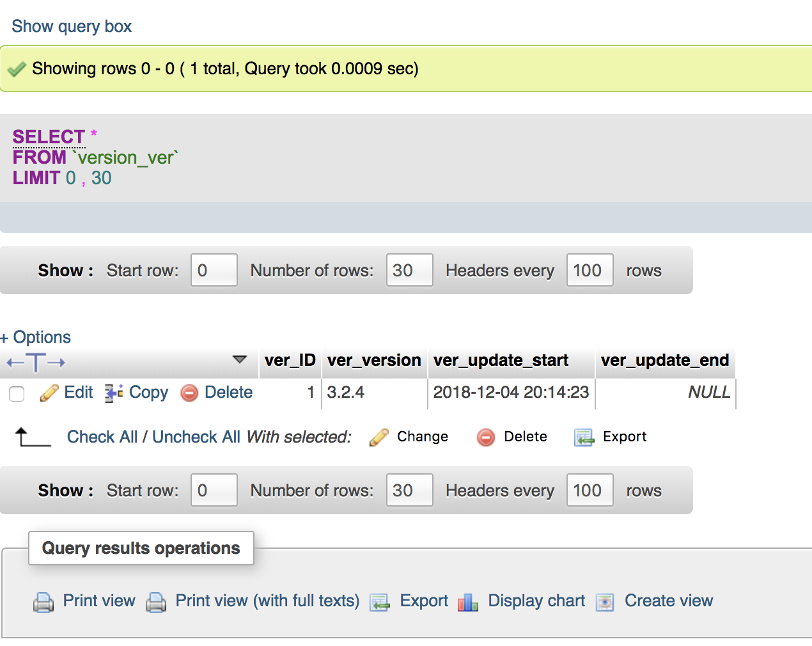
Task: Click the Display chart bar icon
Action: (x=468, y=602)
